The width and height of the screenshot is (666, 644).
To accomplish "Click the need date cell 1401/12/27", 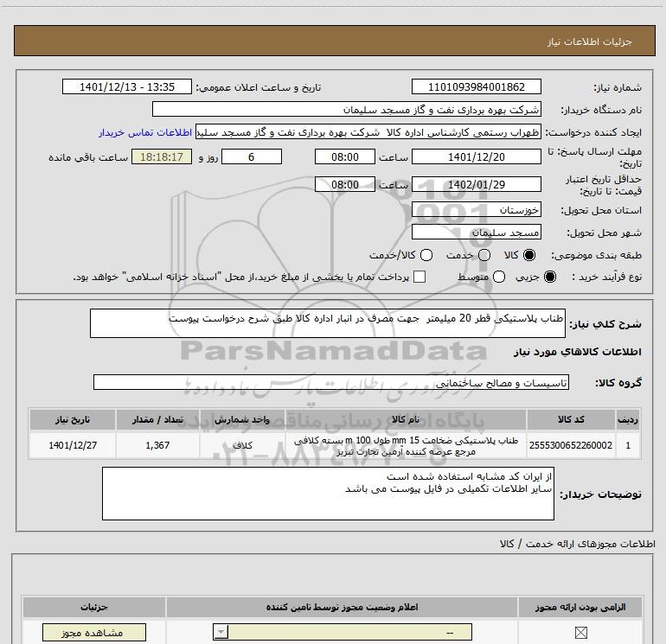I will (73, 445).
